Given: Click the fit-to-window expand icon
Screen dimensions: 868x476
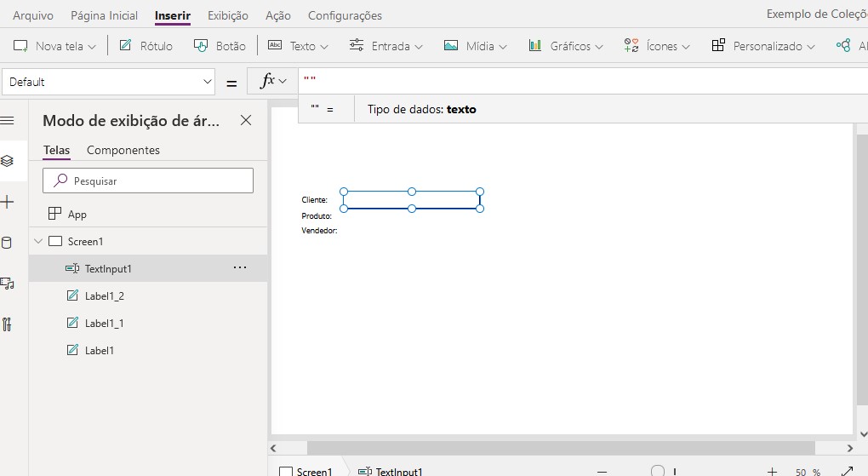Looking at the screenshot, I should coord(848,472).
